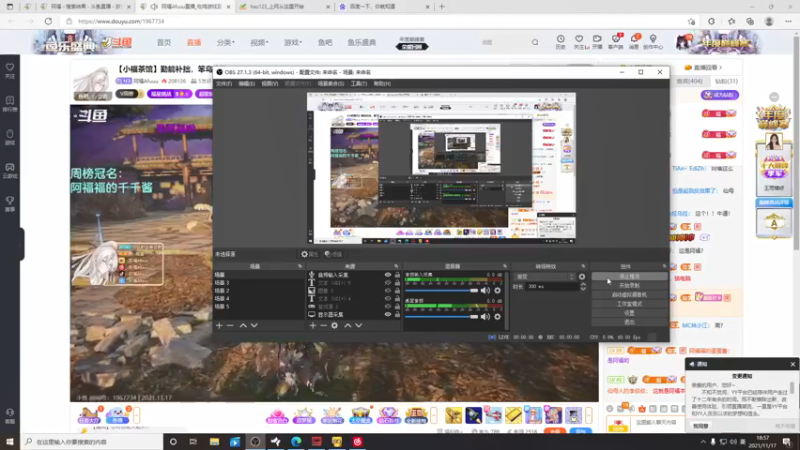
Task: Open 赛事 trophy icon in left sidebar
Action: [x=10, y=204]
